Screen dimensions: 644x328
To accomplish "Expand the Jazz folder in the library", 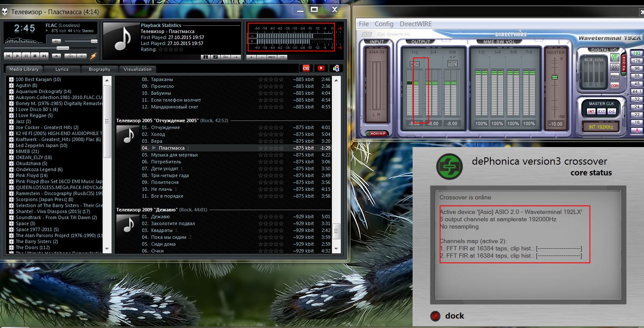I will point(12,121).
